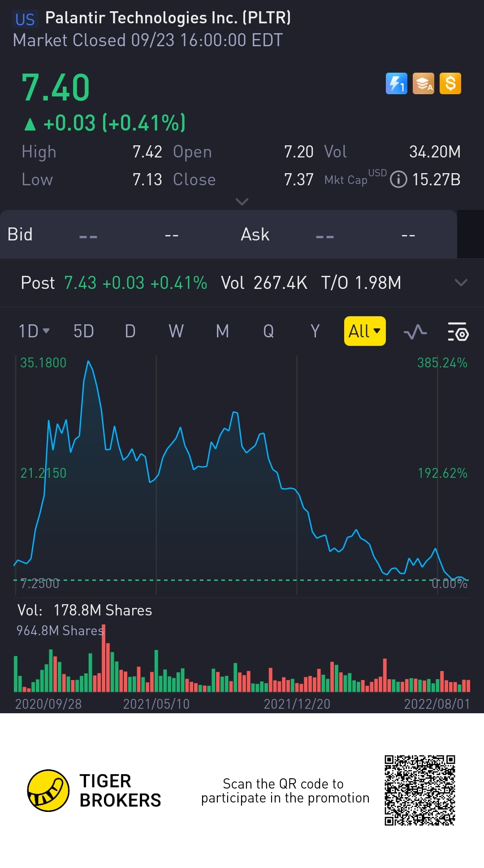484x868 pixels.
Task: Tap the High value 7.42
Action: (147, 152)
